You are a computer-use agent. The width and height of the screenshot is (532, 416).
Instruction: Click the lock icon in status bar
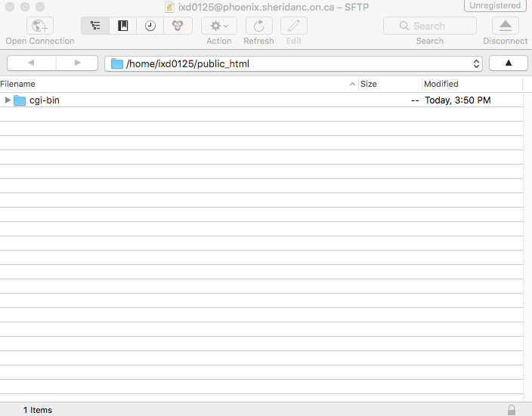point(512,409)
